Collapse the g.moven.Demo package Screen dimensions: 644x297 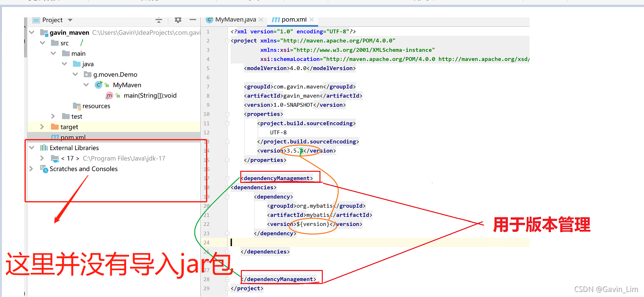pyautogui.click(x=75, y=74)
